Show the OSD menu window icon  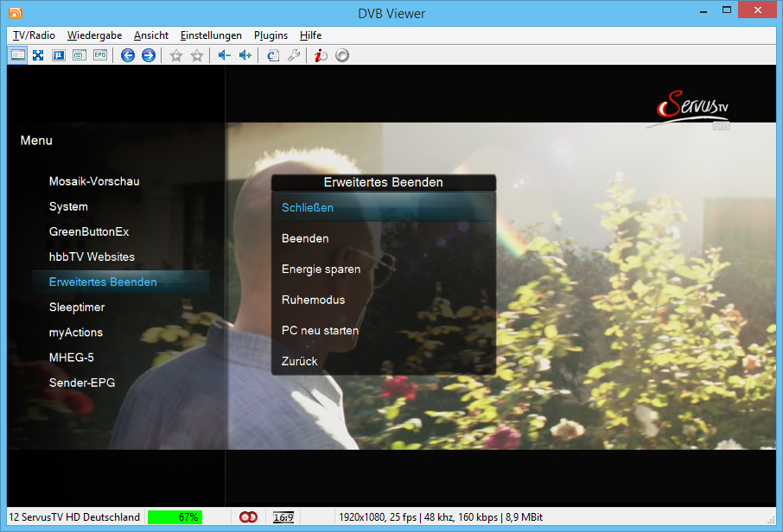coord(80,55)
